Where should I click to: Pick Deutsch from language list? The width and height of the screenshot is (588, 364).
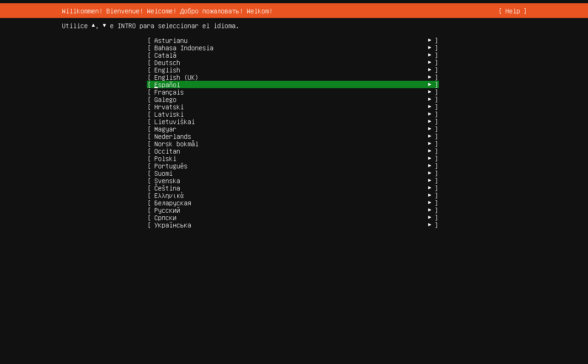(293, 63)
